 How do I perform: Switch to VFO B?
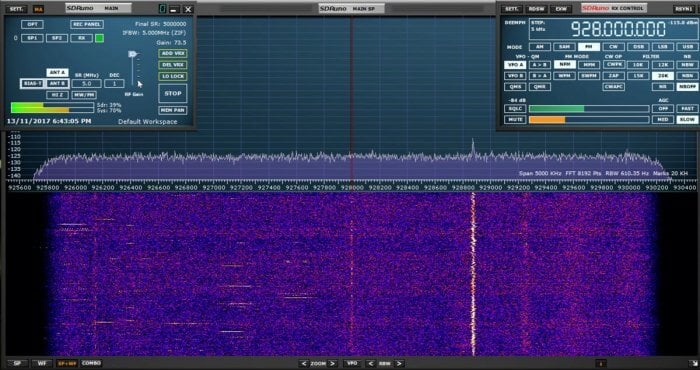[x=515, y=76]
